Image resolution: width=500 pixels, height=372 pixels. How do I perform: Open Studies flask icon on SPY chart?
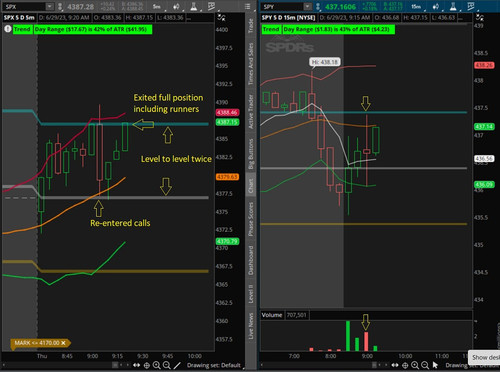click(453, 6)
